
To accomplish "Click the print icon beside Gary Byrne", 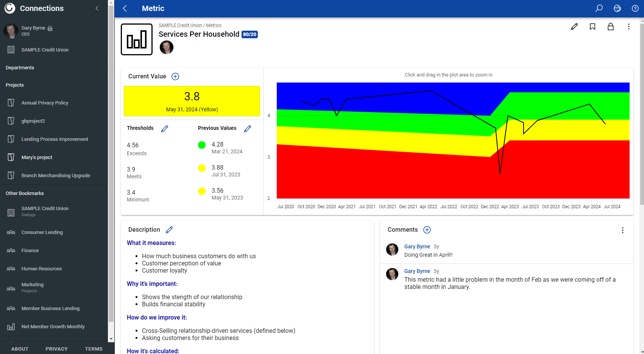I will tap(50, 28).
